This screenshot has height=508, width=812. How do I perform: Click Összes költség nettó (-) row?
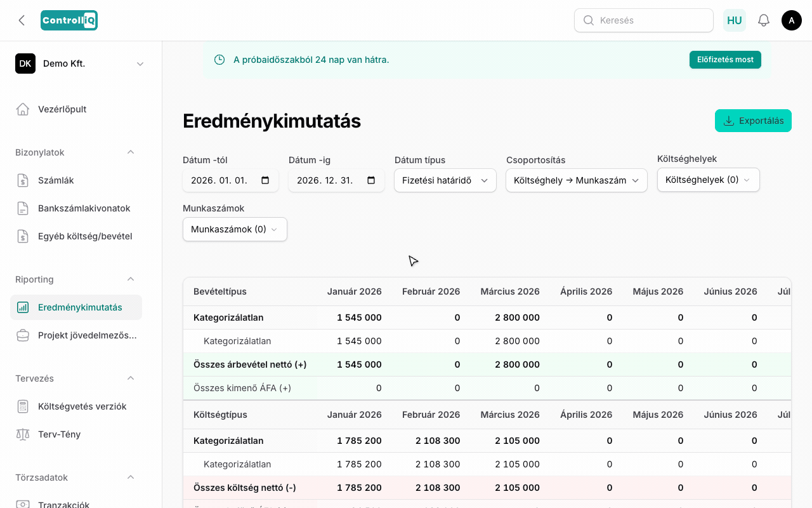pos(487,488)
